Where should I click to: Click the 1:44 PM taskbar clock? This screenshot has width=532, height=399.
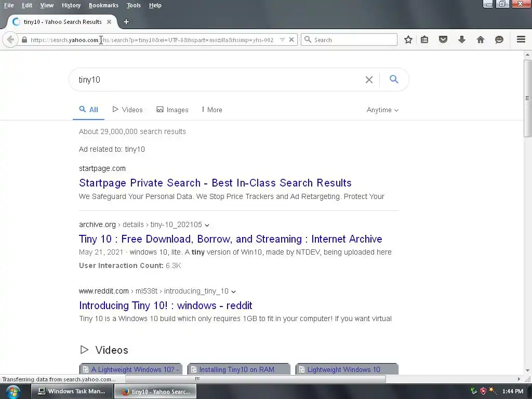pyautogui.click(x=512, y=391)
